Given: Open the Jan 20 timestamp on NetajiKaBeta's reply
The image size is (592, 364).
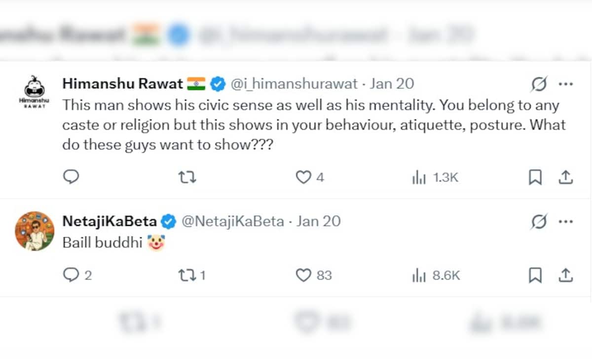Looking at the screenshot, I should (317, 221).
